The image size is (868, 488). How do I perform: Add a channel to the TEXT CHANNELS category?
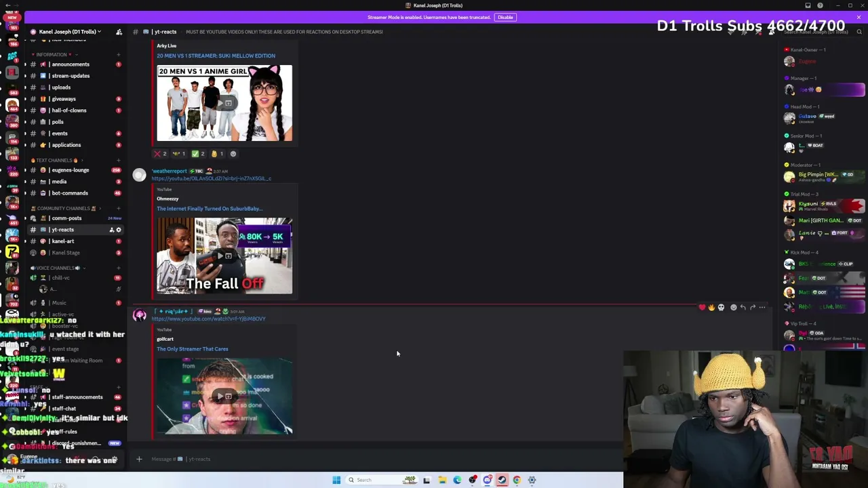coord(118,160)
